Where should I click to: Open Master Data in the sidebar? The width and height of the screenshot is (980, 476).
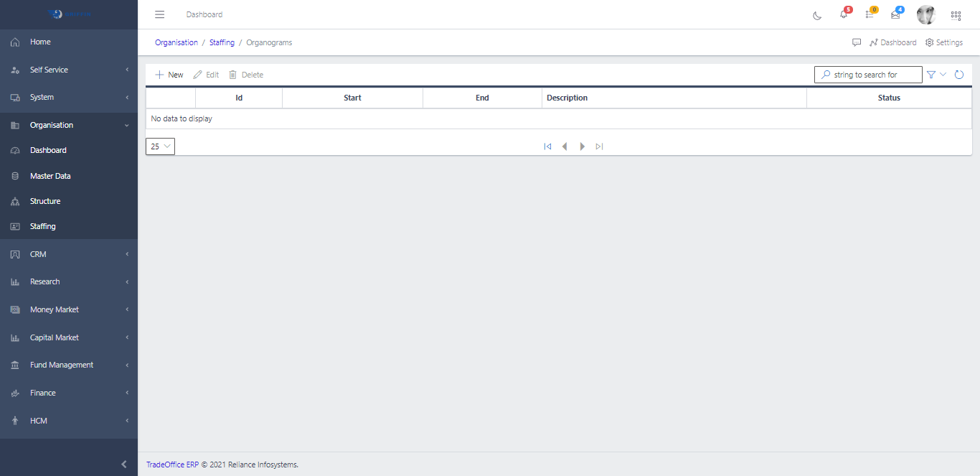pyautogui.click(x=50, y=176)
